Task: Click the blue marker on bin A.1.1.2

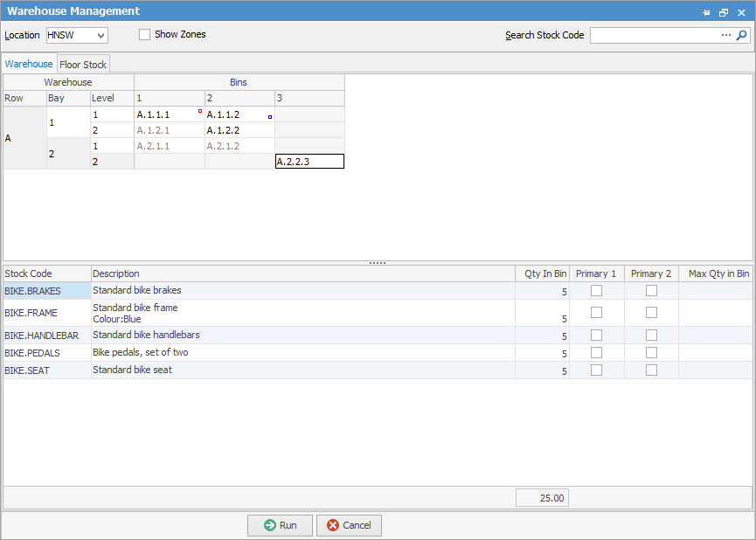Action: [x=270, y=116]
